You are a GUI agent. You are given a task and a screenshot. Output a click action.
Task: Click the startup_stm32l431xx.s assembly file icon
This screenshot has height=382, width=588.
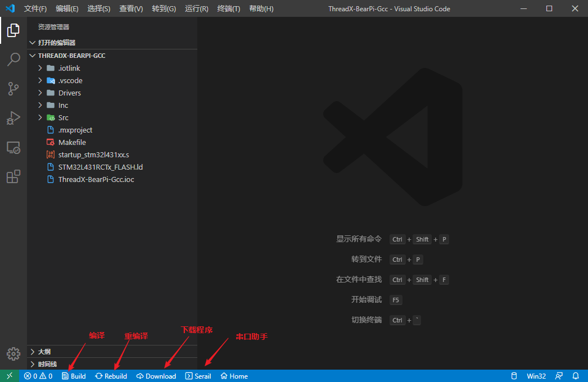coord(50,154)
